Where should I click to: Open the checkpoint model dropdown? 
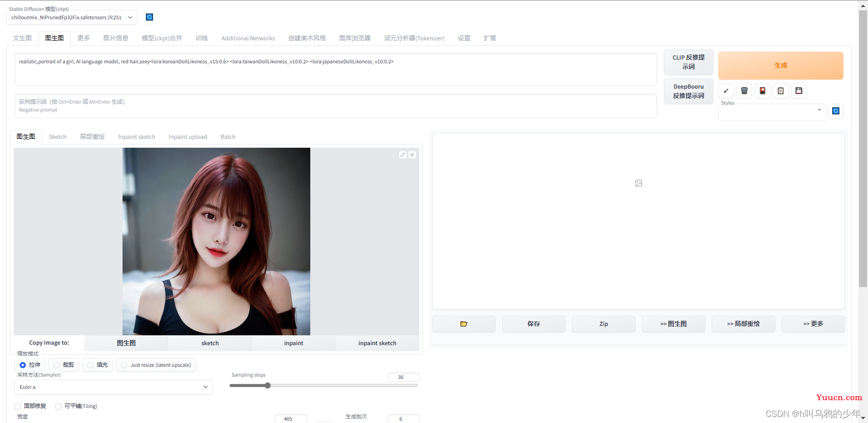[72, 18]
